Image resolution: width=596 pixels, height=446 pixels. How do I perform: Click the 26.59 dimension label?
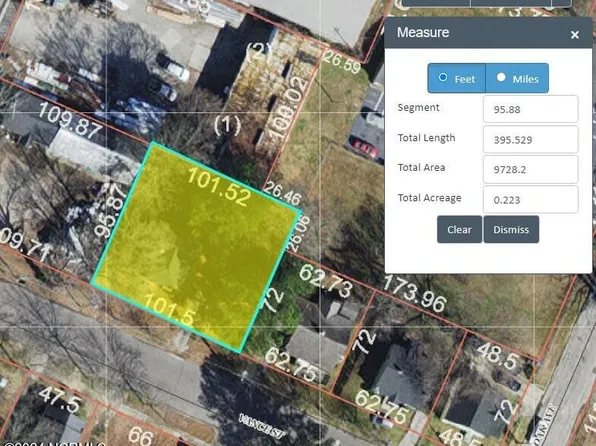point(342,63)
